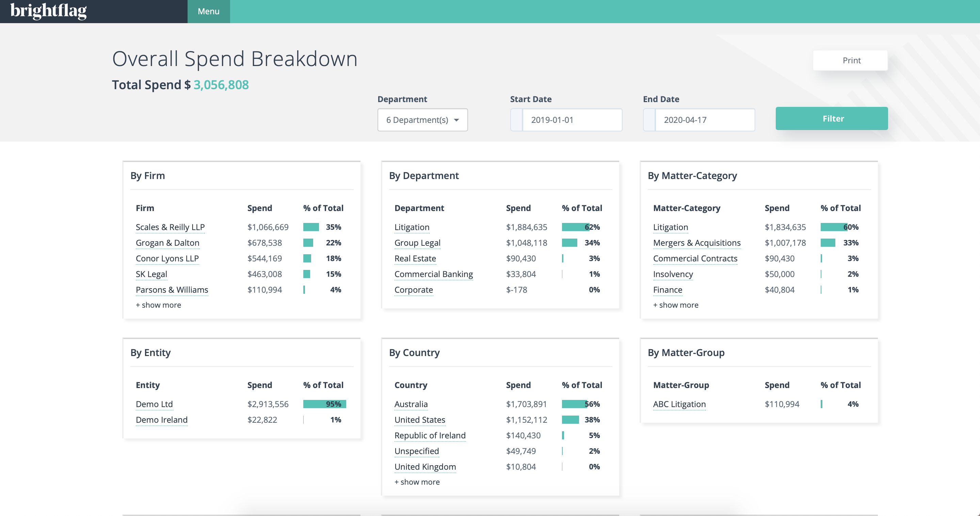Click the Filter button

tap(832, 118)
